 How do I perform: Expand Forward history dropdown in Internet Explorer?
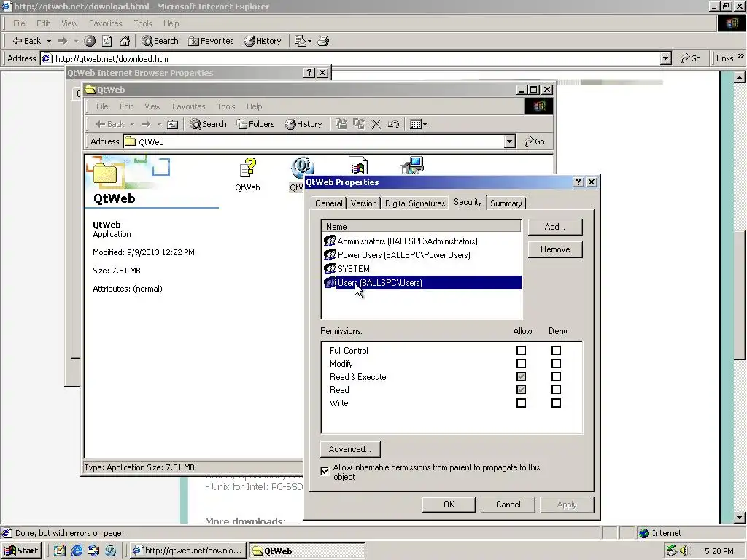pos(76,41)
